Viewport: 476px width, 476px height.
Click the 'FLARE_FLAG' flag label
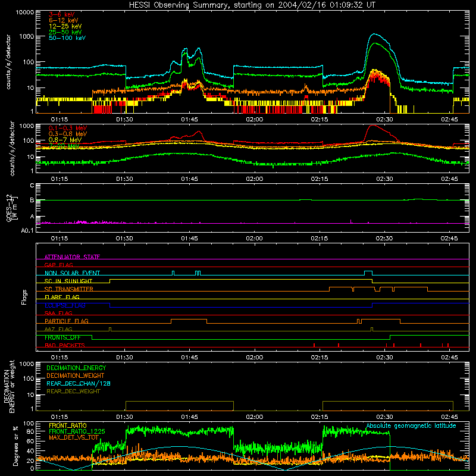click(62, 297)
